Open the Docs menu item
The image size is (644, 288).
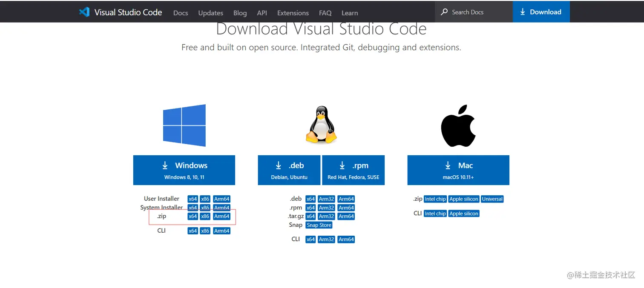tap(181, 13)
